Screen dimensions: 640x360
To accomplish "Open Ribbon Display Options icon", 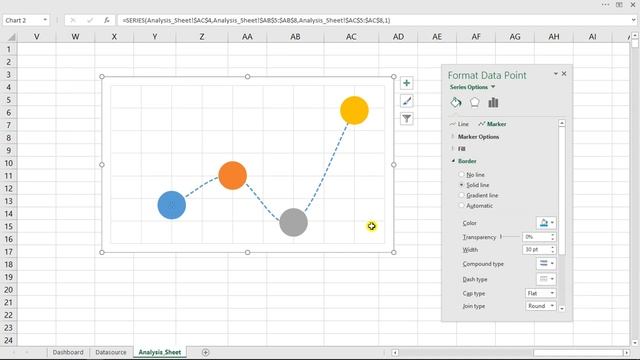I will pos(619,4).
